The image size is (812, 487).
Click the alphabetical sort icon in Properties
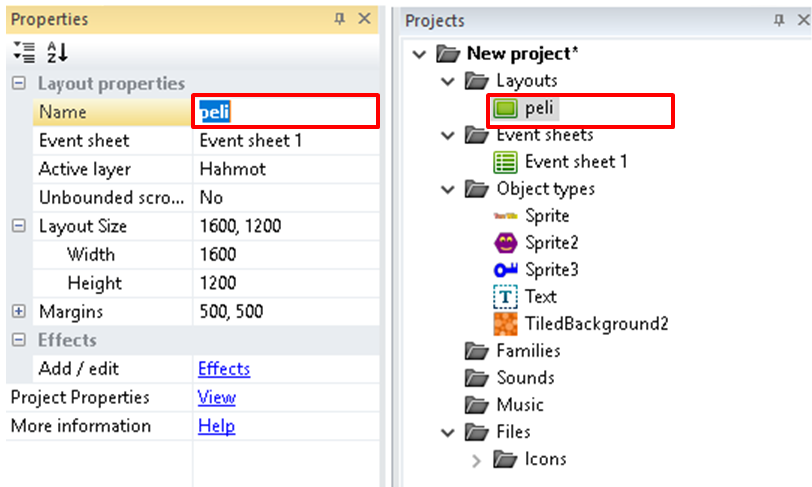(x=57, y=52)
